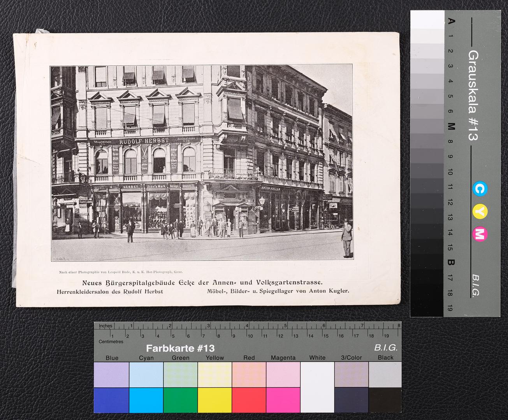
Task: Click the pale magenta tint swatch under Magenta
Action: [x=283, y=374]
